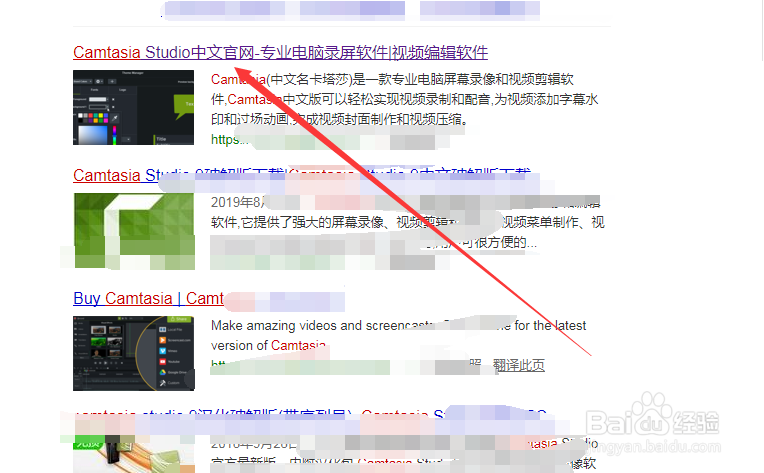Click the green Camtasia logo thumbnail
The image size is (764, 473).
(134, 231)
